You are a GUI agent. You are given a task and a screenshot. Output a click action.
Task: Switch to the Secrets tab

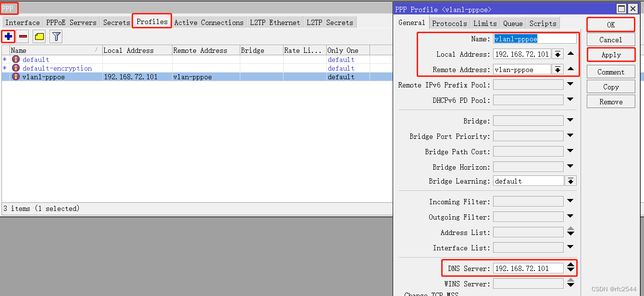click(115, 22)
